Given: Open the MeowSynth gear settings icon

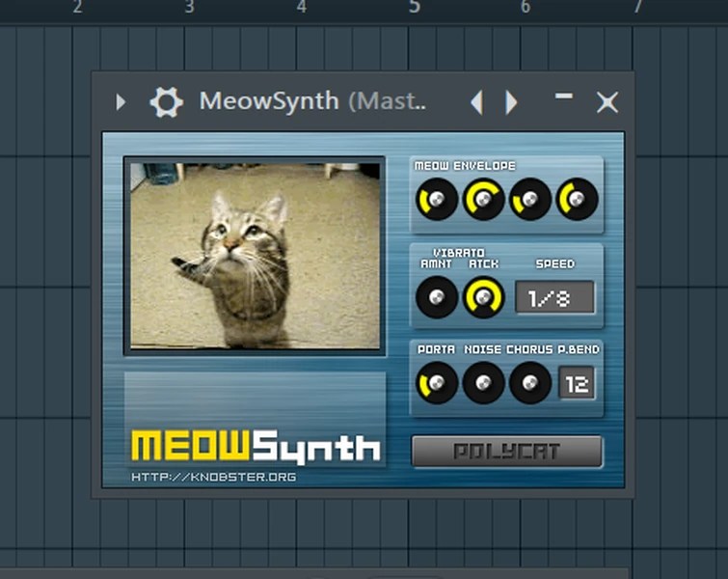Looking at the screenshot, I should tap(166, 101).
